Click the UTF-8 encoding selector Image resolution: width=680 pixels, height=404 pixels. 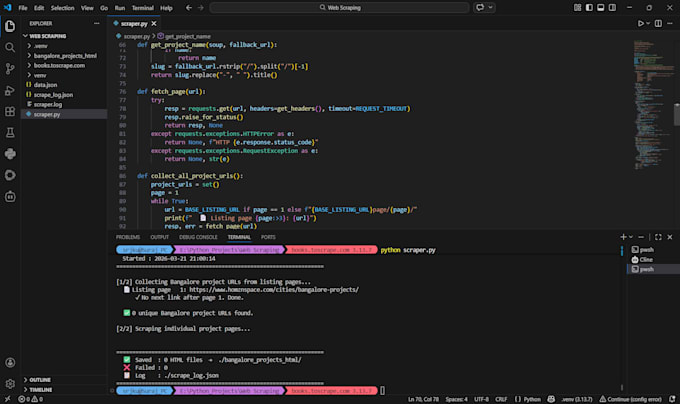click(481, 399)
